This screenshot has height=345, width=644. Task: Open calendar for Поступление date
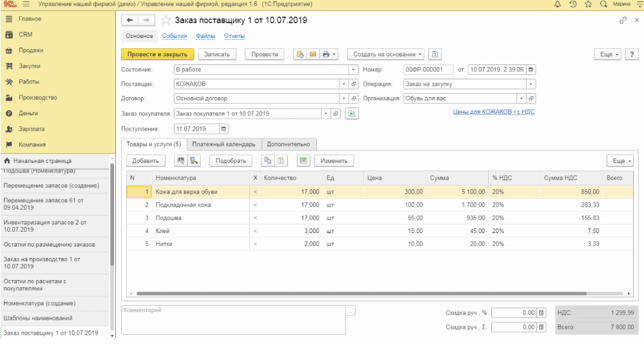pos(224,129)
